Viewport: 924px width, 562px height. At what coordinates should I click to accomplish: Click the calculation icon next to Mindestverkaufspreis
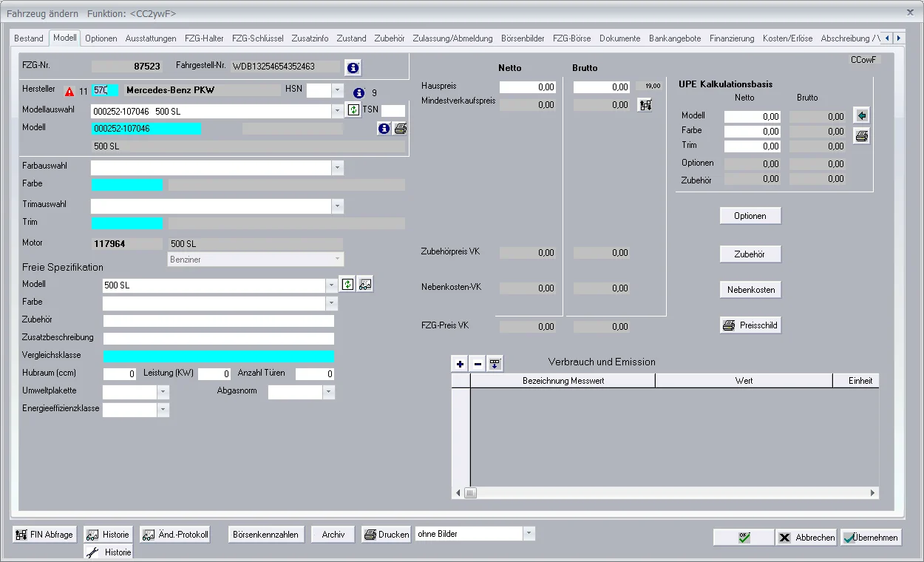click(645, 104)
